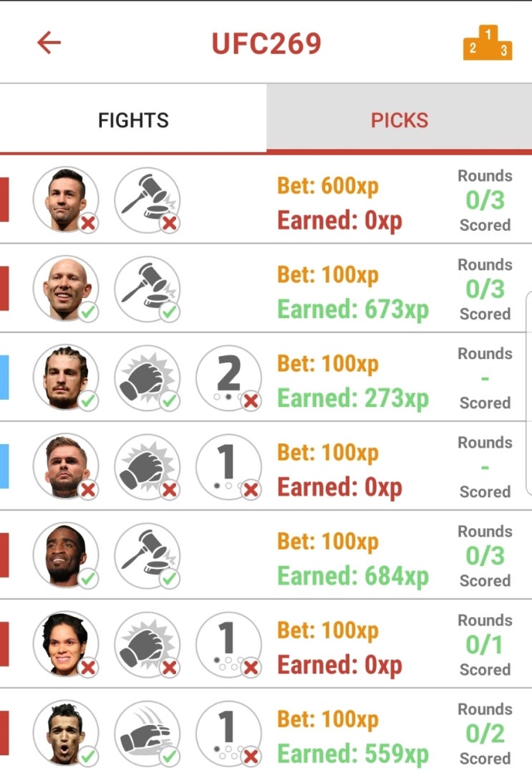Open fighter avatar in 684xp earned row
The image size is (532, 776).
pyautogui.click(x=66, y=555)
